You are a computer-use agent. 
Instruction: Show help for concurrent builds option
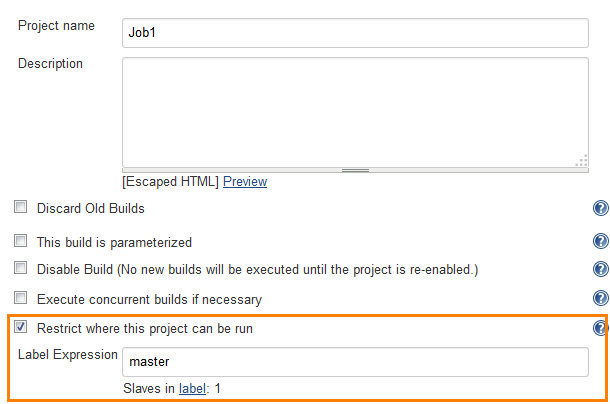click(x=601, y=298)
